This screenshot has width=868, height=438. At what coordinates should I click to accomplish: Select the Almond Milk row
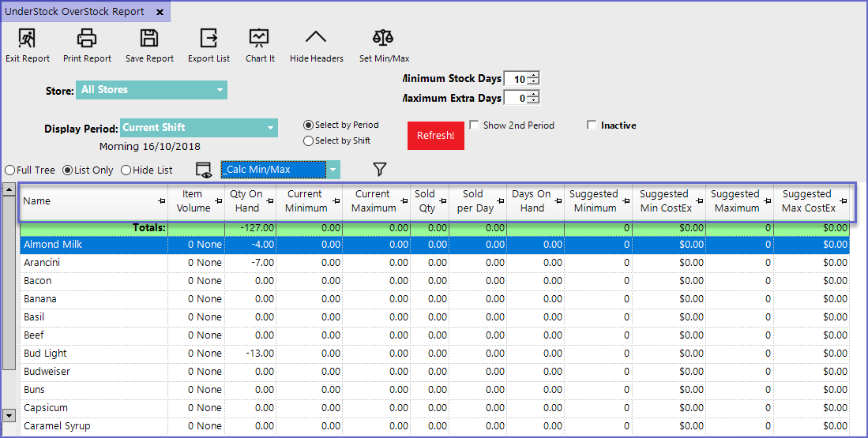pos(434,245)
